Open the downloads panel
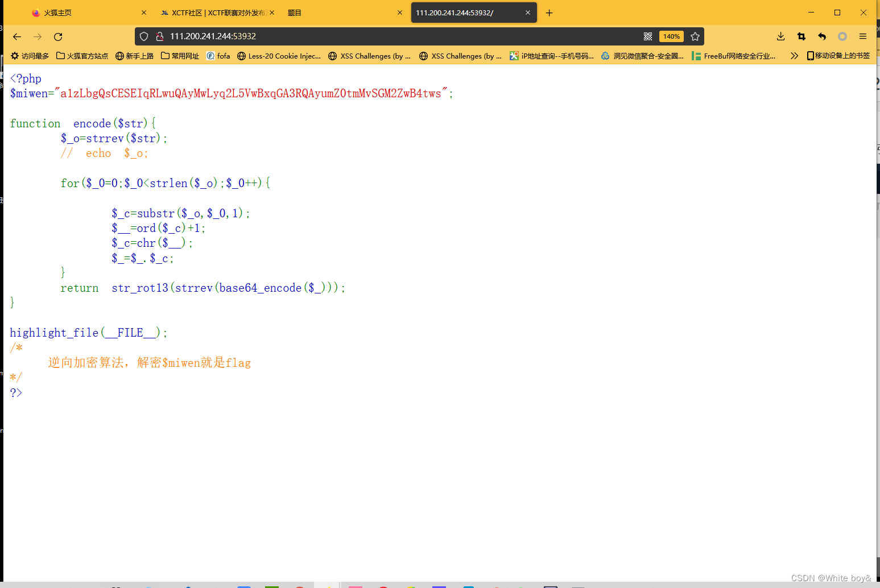Image resolution: width=880 pixels, height=588 pixels. point(781,36)
